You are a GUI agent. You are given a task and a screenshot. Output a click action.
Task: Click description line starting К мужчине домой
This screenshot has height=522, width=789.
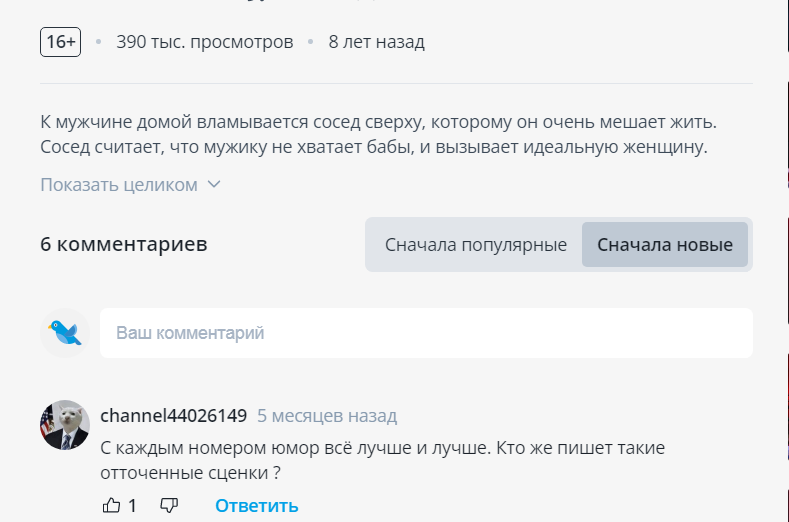(x=379, y=122)
